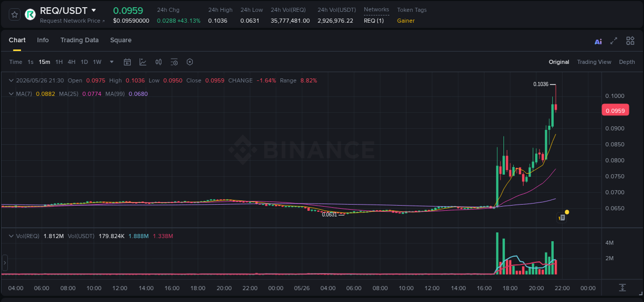Viewport: 644px width, 302px height.
Task: Click the Vol(USDT) indicator label
Action: coord(81,236)
